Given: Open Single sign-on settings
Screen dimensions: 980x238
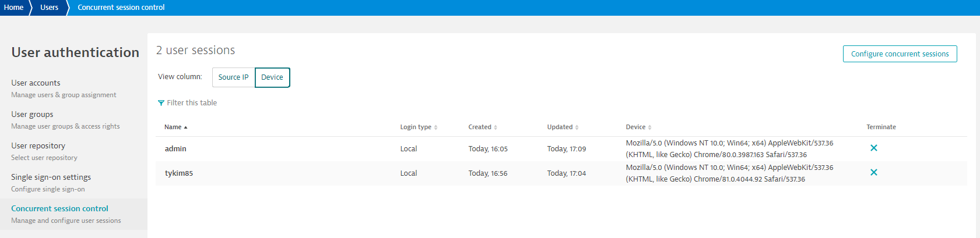Looking at the screenshot, I should coord(51,177).
